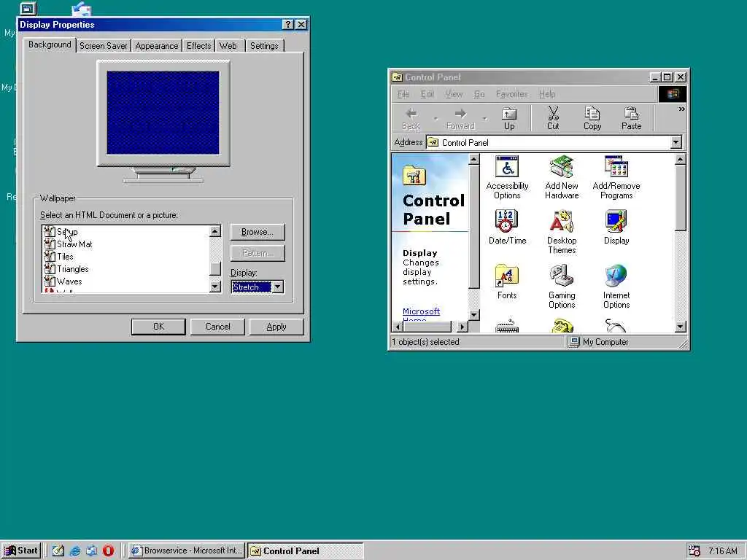The height and width of the screenshot is (560, 747).
Task: Open Add/Remove Programs icon
Action: pyautogui.click(x=616, y=178)
